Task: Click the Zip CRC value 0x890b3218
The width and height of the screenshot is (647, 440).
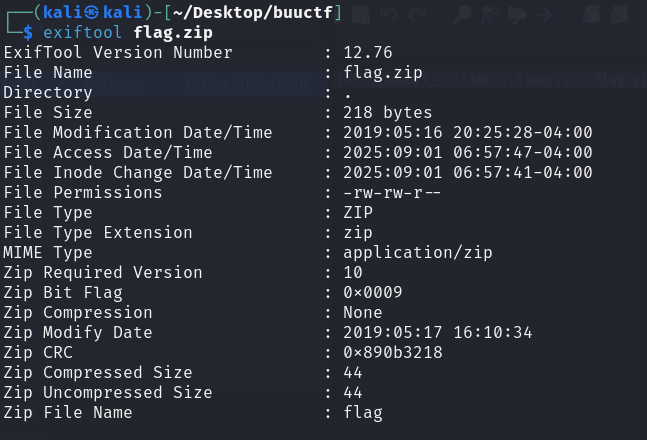Action: click(x=393, y=352)
